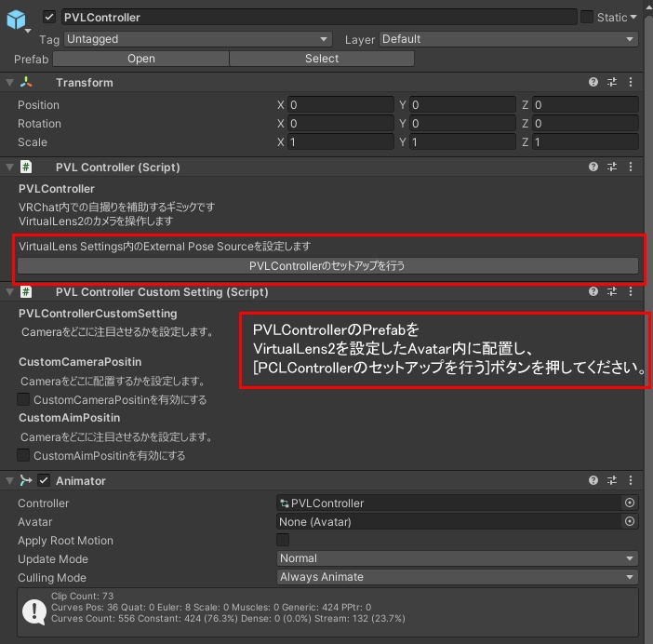
Task: Toggle the Static checkbox
Action: (x=586, y=17)
